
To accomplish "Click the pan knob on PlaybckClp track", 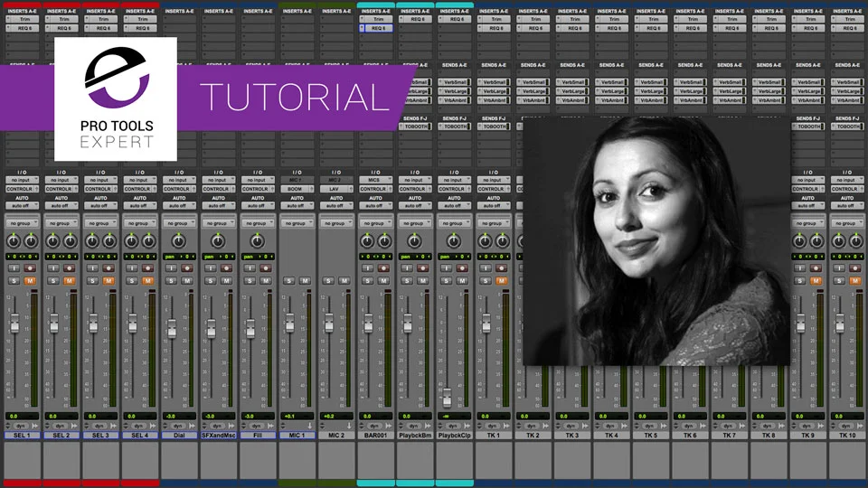I will [x=453, y=241].
